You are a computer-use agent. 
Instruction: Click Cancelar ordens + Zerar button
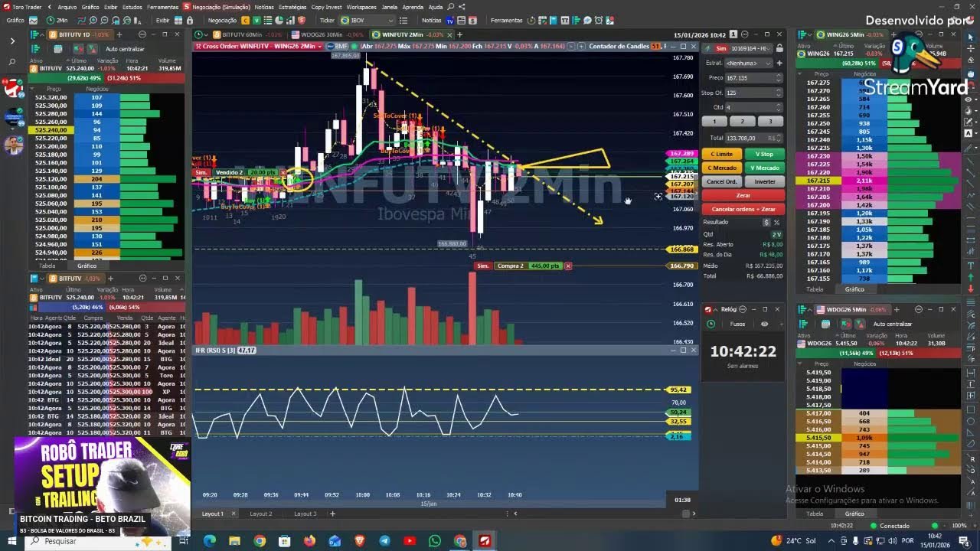[743, 209]
